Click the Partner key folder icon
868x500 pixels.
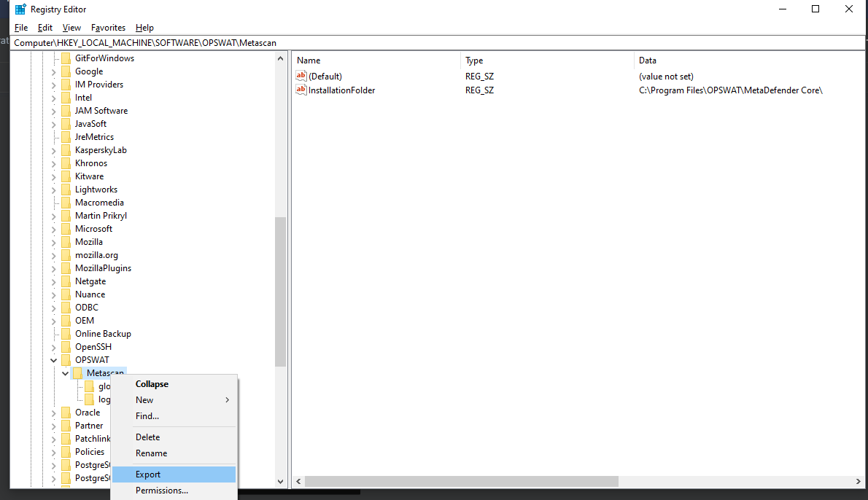tap(66, 426)
